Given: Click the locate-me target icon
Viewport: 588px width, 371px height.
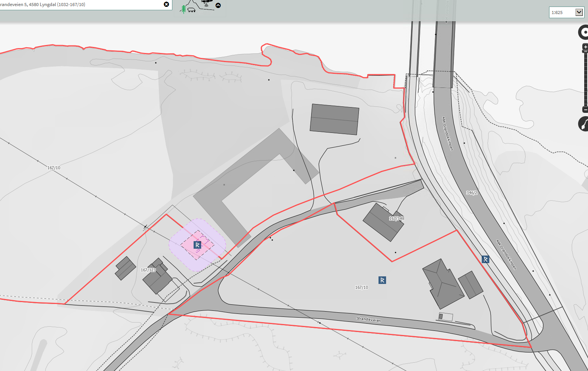Looking at the screenshot, I should tap(584, 33).
